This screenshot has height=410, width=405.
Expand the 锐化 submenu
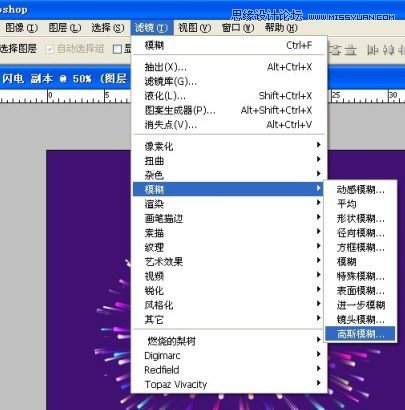229,290
